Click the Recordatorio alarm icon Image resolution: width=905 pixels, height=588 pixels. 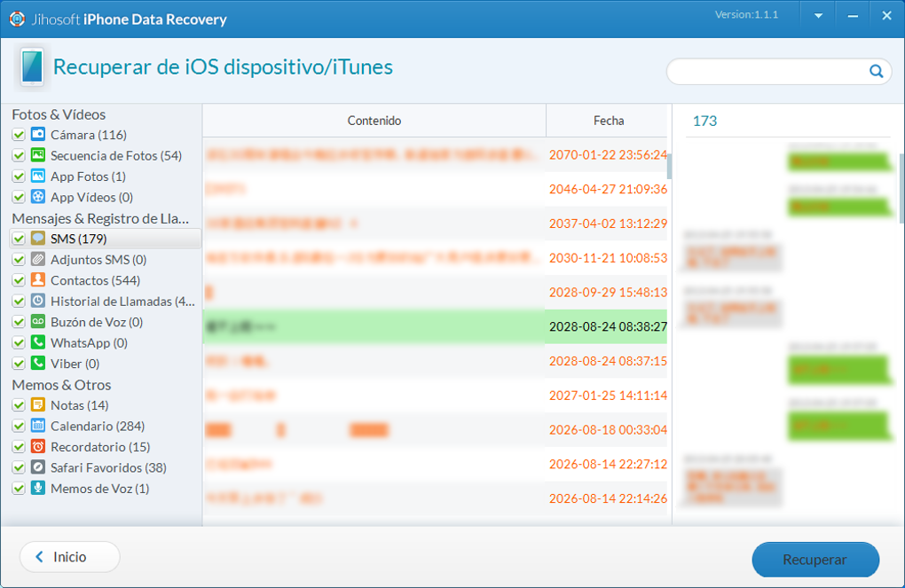click(38, 446)
